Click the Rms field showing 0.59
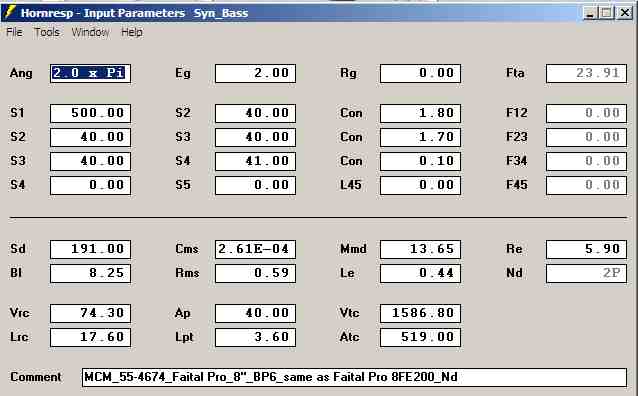638x396 pixels. click(x=256, y=273)
